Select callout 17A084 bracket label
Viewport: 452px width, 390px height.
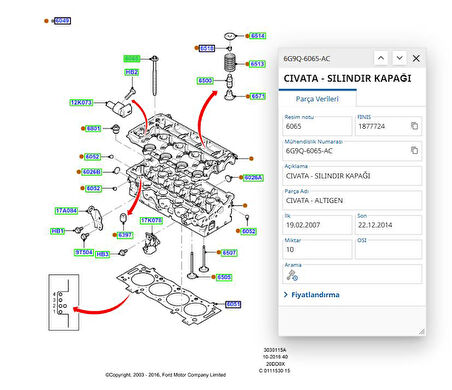pos(66,211)
